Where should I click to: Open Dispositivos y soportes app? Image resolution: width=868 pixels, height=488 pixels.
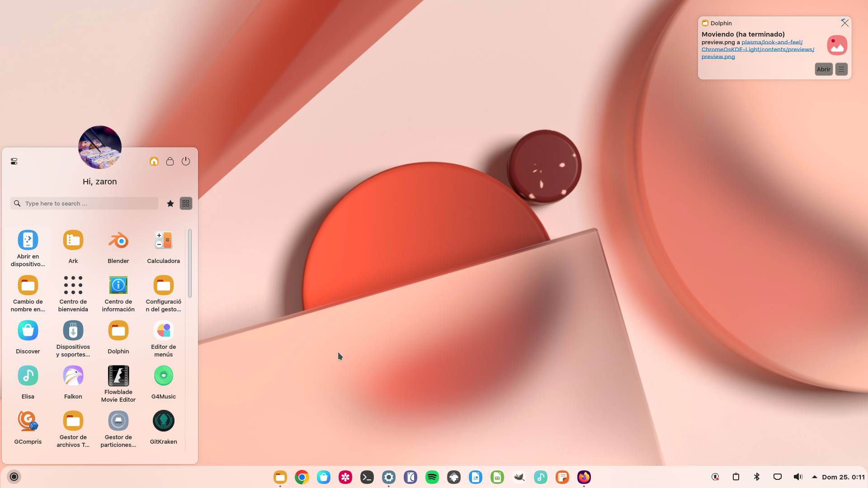click(x=73, y=338)
